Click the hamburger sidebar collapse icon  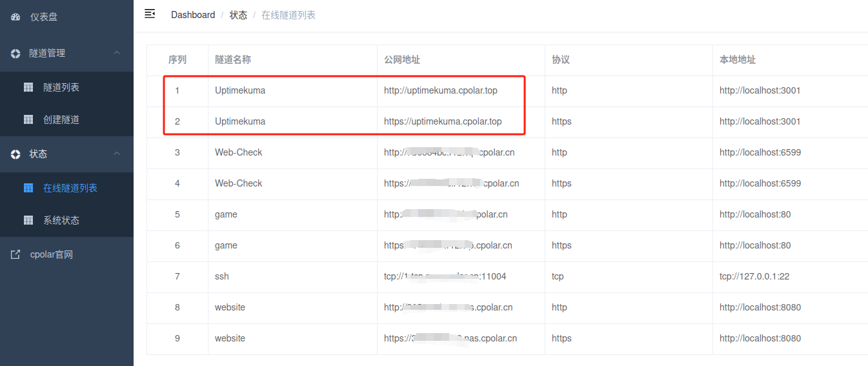[x=150, y=14]
